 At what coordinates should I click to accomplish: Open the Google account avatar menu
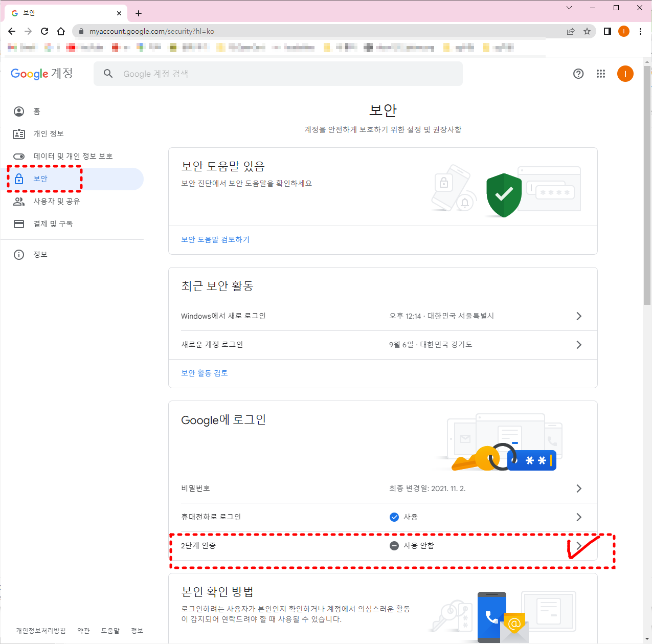coord(625,74)
